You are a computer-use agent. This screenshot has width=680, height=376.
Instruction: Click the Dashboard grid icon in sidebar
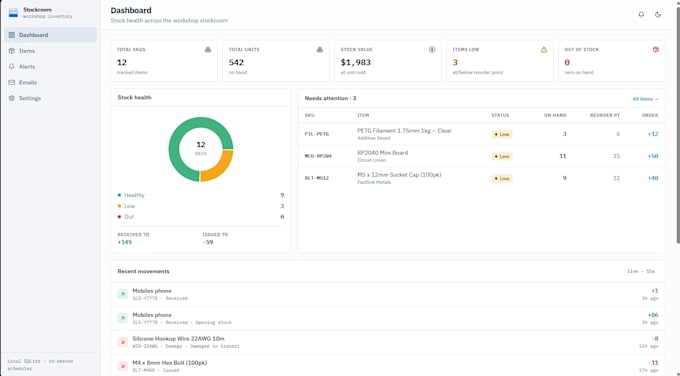[x=12, y=35]
